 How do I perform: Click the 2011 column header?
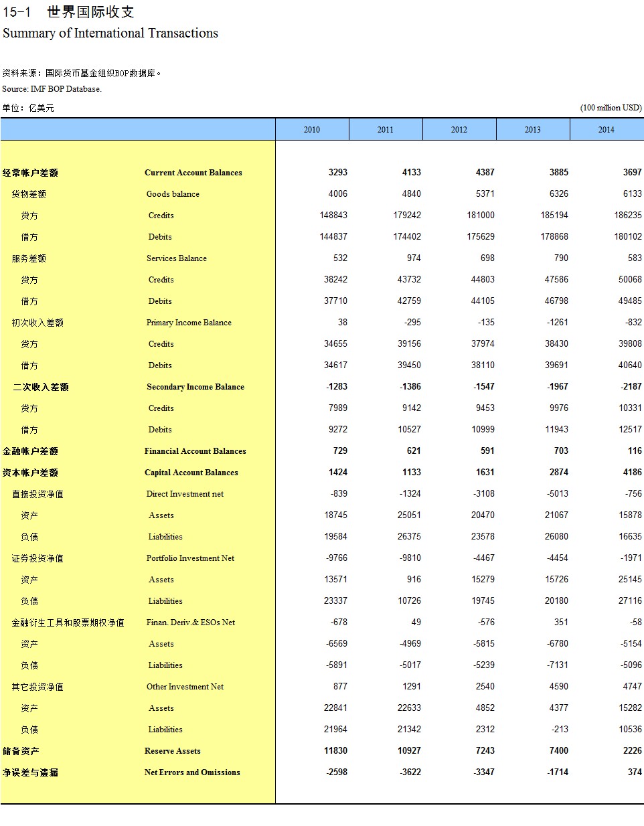coord(386,129)
